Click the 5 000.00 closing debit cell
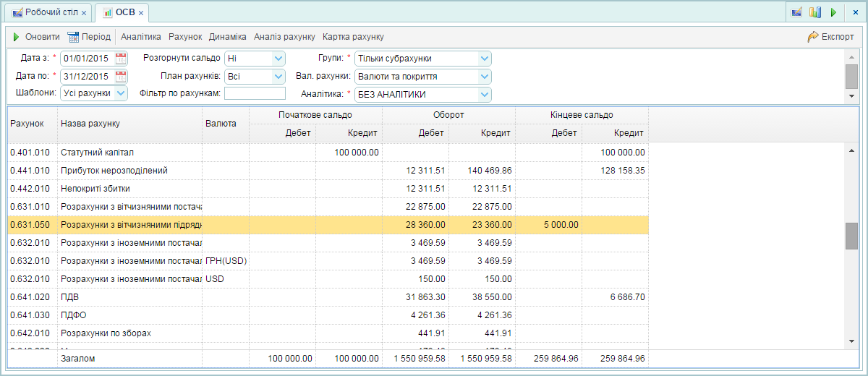868x376 pixels. (549, 225)
